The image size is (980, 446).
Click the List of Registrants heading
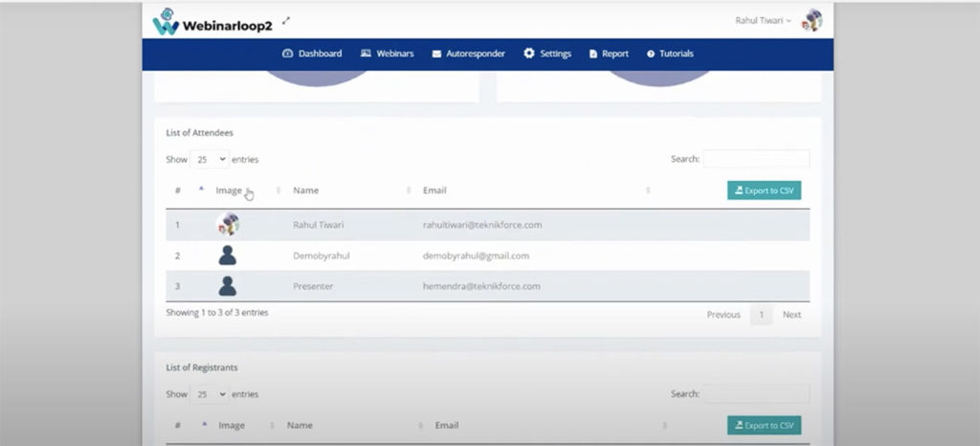(x=202, y=368)
